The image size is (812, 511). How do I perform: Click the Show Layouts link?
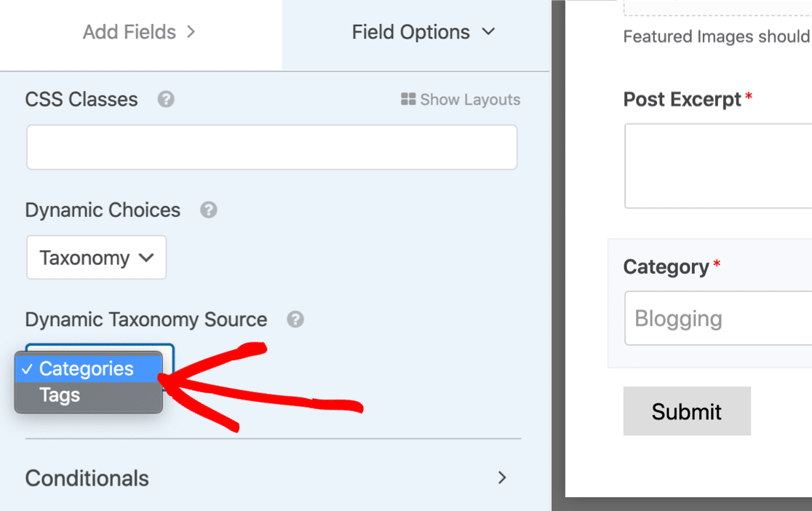461,100
